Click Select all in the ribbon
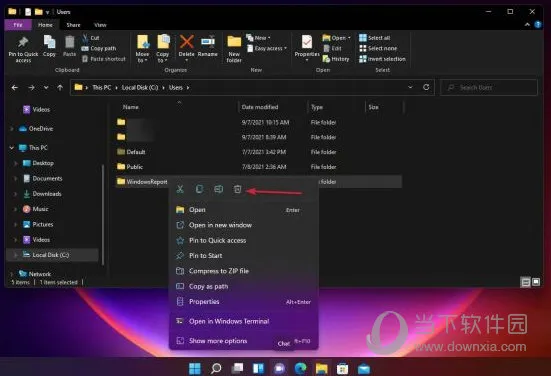Viewport: 551px width, 376px height. pyautogui.click(x=375, y=38)
